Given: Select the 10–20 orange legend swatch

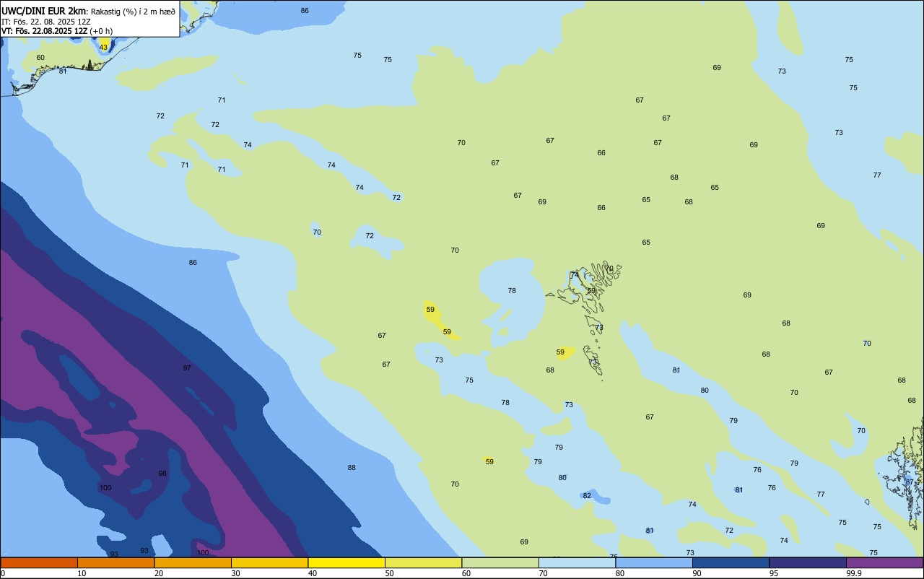Looking at the screenshot, I should click(x=115, y=562).
